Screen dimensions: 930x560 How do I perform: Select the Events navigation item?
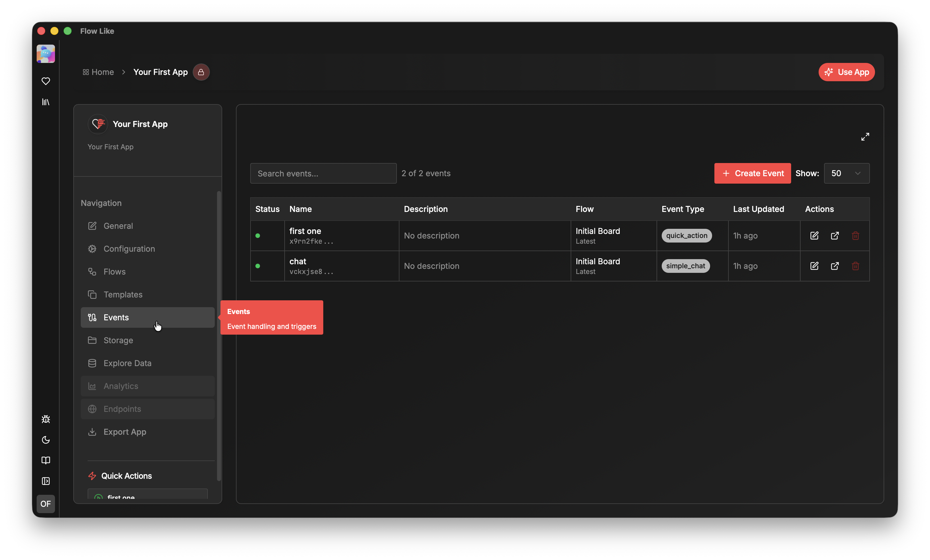116,317
